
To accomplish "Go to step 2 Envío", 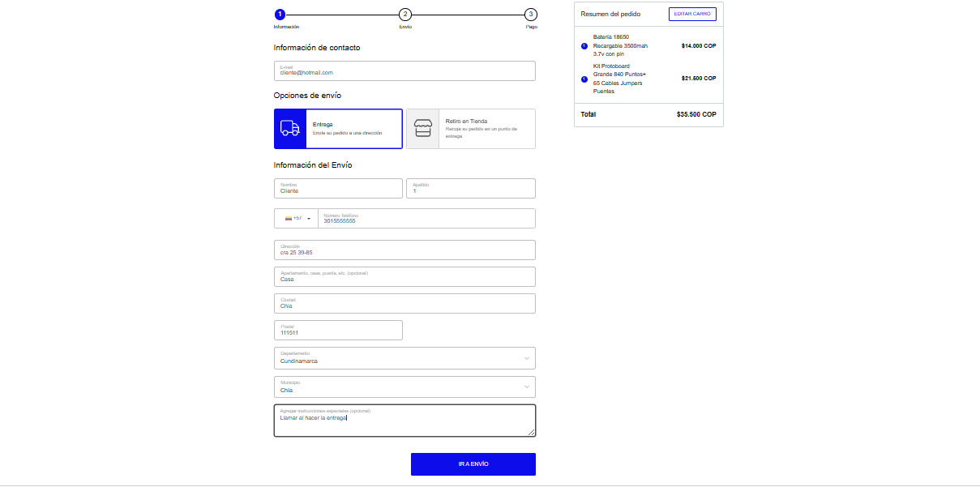I will point(405,14).
